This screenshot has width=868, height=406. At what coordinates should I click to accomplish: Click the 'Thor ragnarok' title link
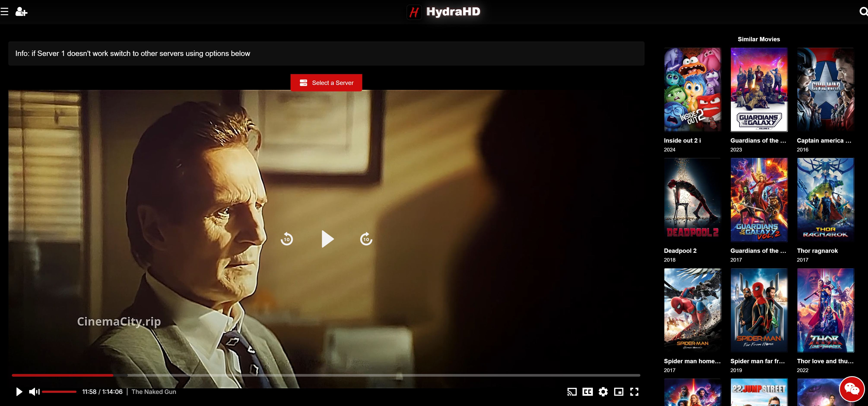pyautogui.click(x=817, y=251)
